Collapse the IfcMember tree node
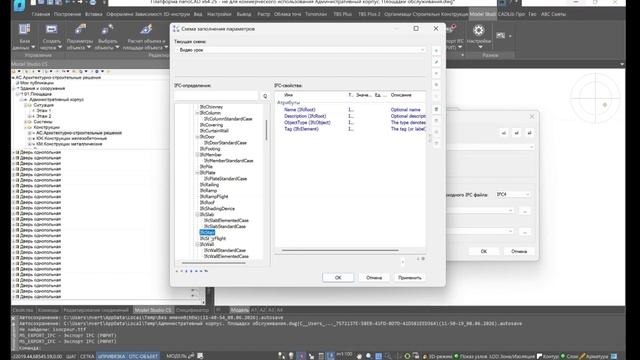The image size is (640, 360). 197,155
